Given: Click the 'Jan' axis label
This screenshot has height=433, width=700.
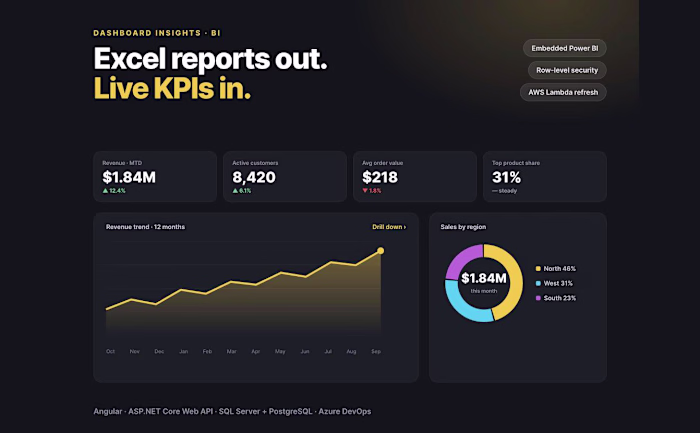Looking at the screenshot, I should tap(183, 351).
